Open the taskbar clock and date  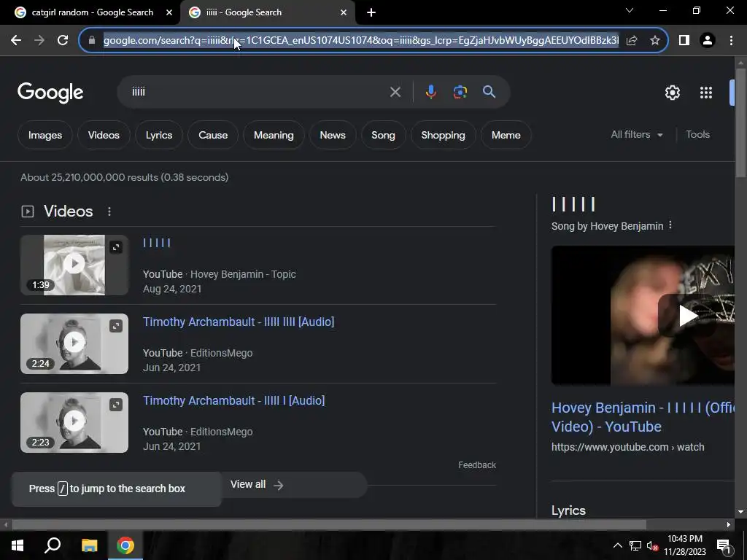click(x=685, y=545)
